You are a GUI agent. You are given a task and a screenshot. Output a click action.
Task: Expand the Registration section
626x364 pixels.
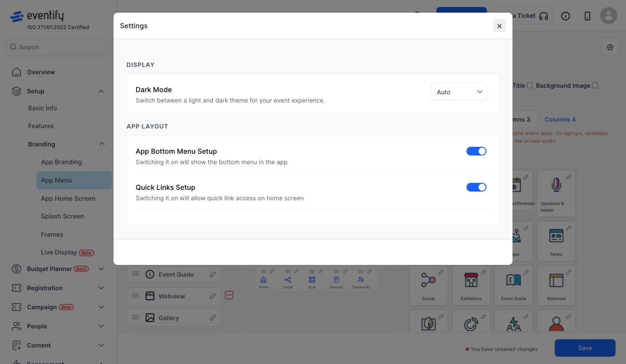point(101,288)
